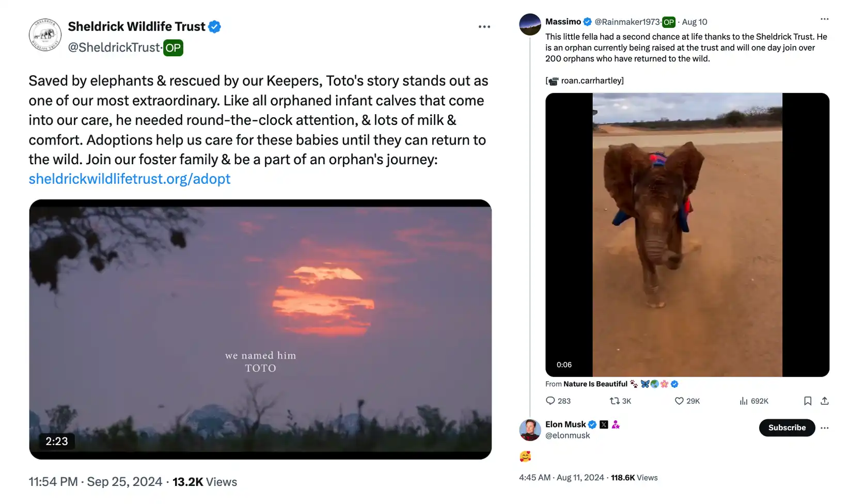Open the Nature Is Beautiful source link

pos(595,384)
